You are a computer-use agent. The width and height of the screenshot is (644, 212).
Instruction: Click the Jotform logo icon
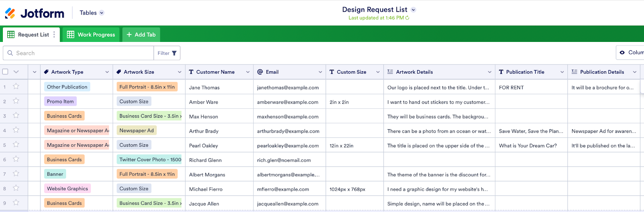[10, 13]
